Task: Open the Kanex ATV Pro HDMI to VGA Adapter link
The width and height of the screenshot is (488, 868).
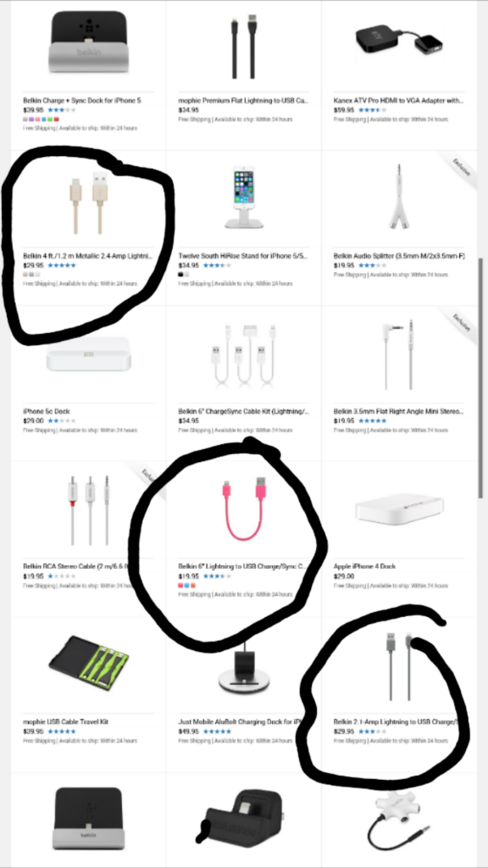Action: [x=398, y=101]
